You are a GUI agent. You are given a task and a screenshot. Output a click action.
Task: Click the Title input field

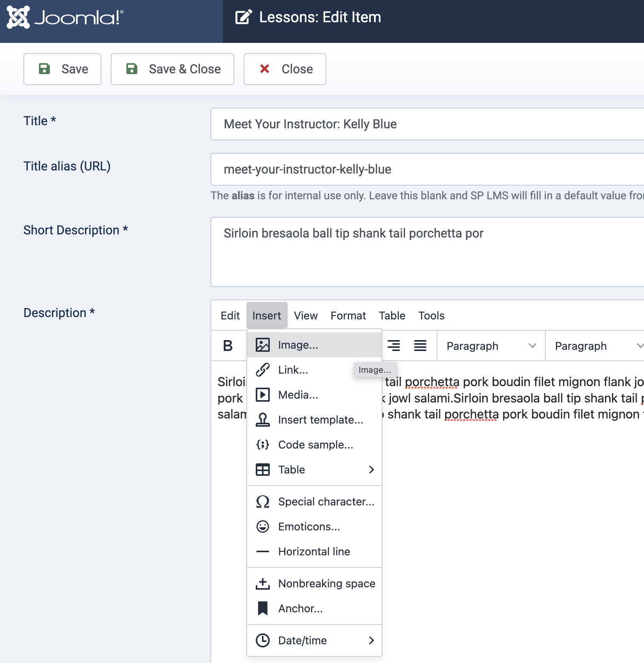click(427, 124)
